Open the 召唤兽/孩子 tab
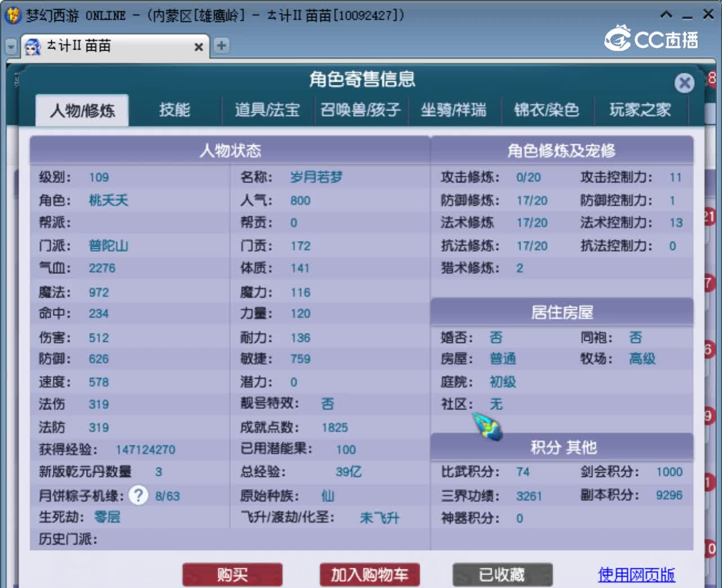 [360, 109]
